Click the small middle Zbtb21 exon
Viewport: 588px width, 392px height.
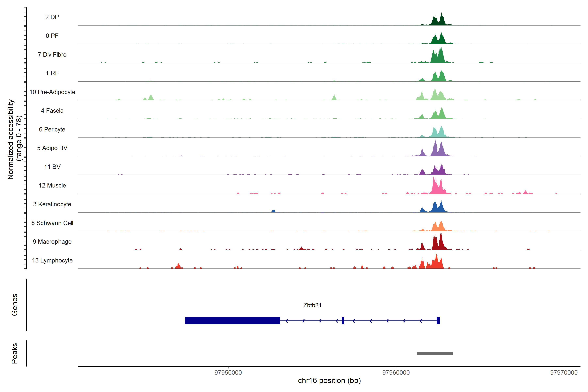tap(343, 321)
